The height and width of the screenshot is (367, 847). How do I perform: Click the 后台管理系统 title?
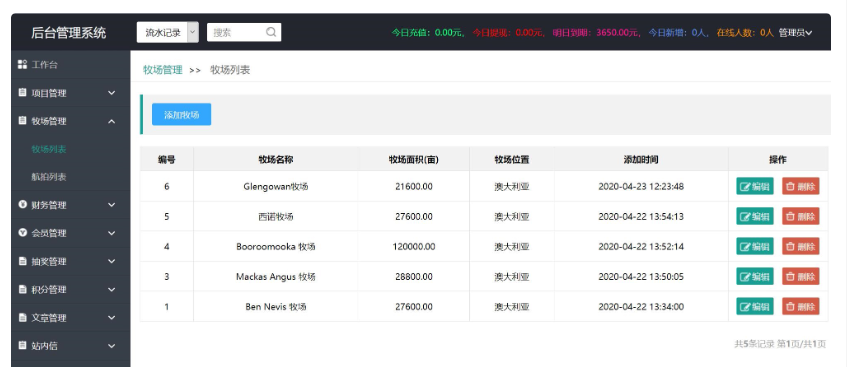tap(69, 32)
